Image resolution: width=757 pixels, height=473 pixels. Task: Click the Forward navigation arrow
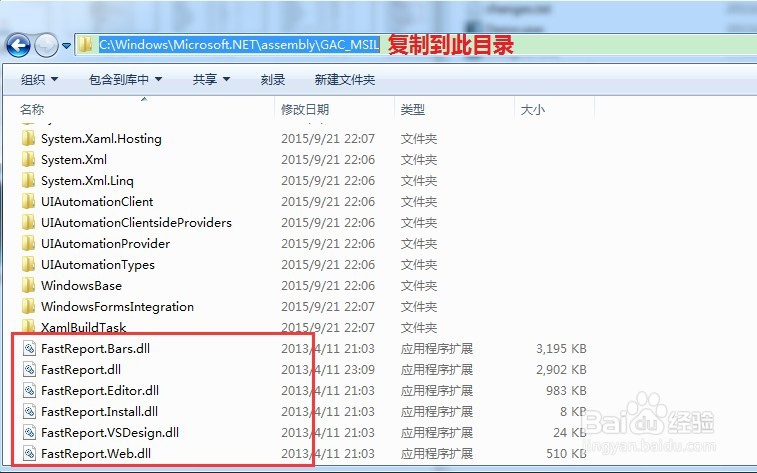[x=47, y=46]
